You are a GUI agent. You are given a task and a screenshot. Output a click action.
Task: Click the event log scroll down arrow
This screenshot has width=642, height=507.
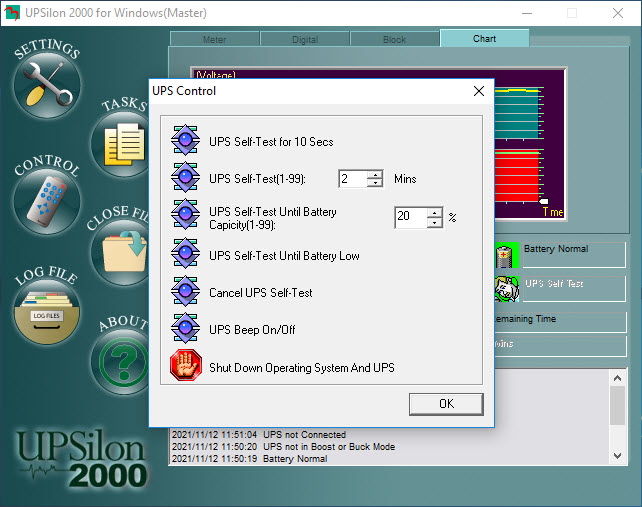click(617, 455)
